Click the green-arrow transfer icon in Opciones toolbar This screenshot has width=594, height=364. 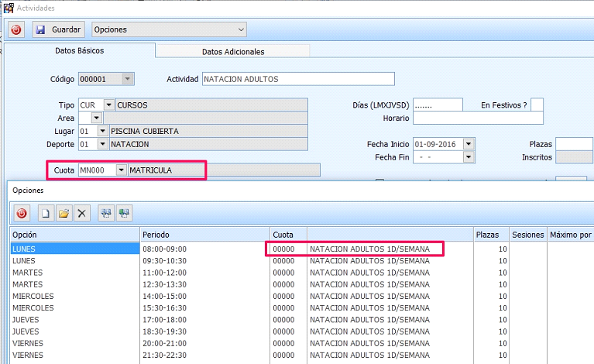click(x=124, y=213)
